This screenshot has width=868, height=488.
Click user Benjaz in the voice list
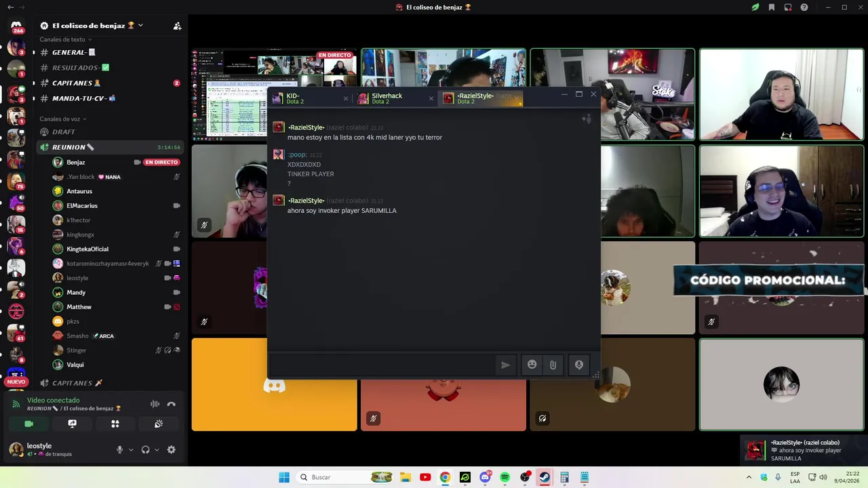coord(76,162)
